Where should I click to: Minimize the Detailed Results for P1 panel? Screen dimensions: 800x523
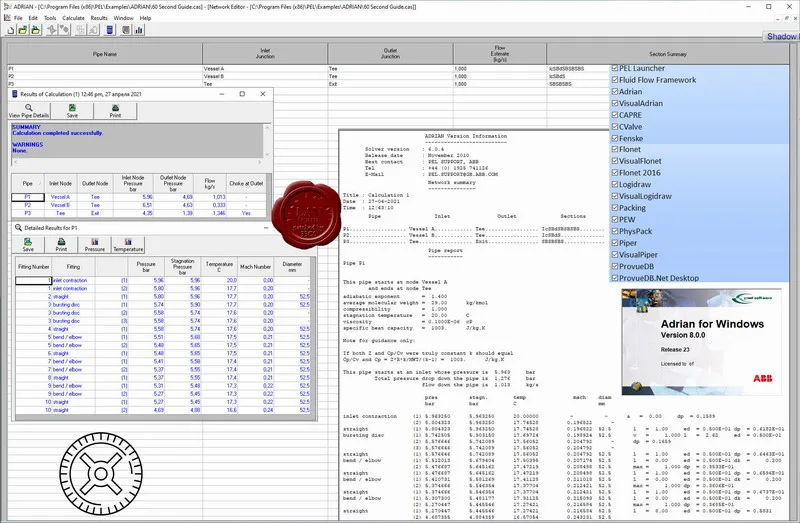pos(266,228)
